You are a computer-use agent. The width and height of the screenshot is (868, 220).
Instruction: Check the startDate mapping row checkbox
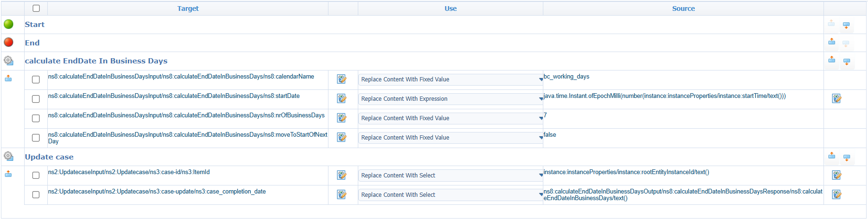coord(36,99)
